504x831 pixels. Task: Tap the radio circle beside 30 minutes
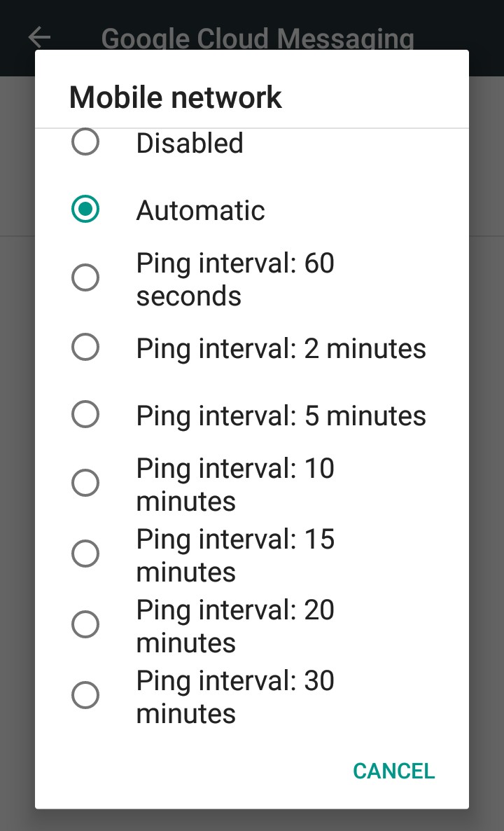[x=85, y=694]
